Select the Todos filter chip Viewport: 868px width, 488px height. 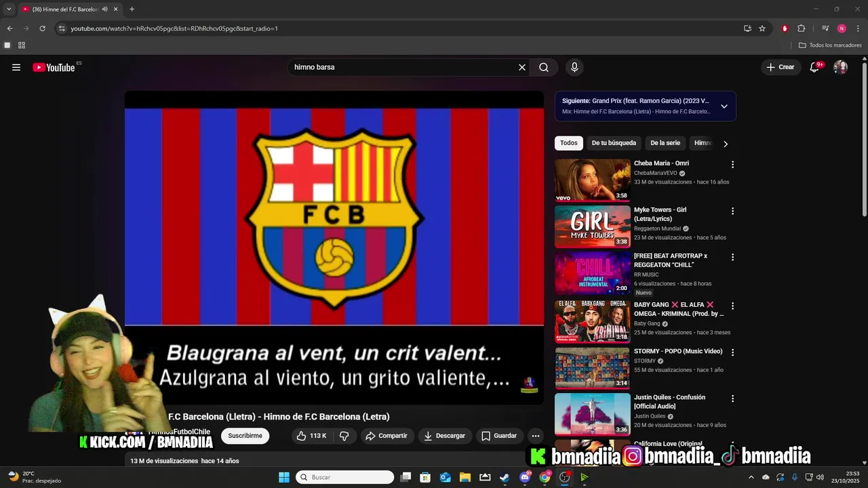coord(569,143)
